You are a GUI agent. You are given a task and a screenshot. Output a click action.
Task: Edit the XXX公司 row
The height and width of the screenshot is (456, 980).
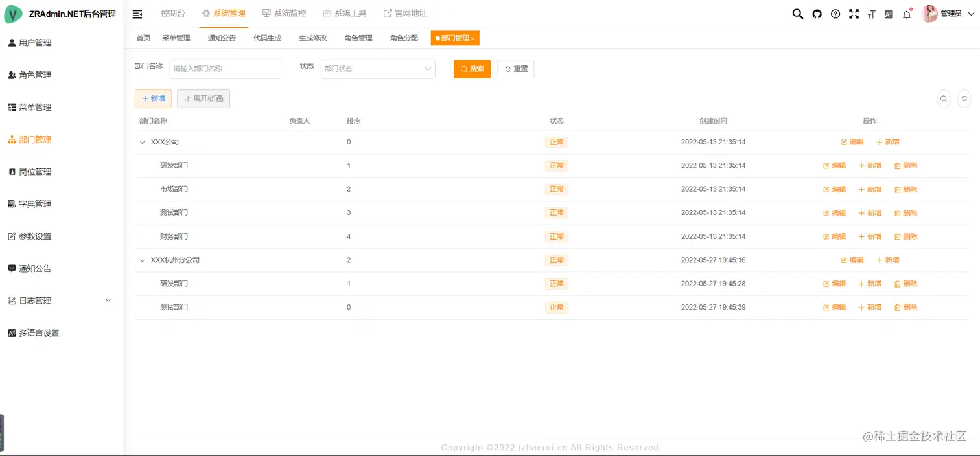pos(852,142)
